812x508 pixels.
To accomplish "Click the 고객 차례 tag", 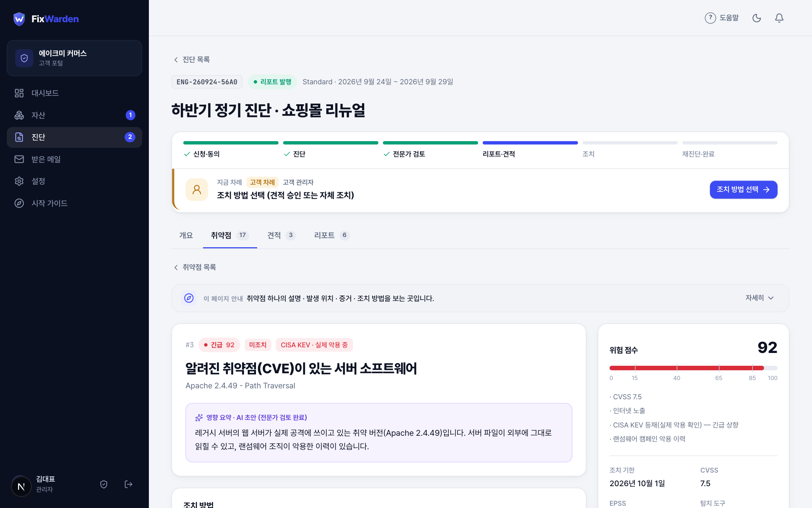I will pyautogui.click(x=262, y=182).
